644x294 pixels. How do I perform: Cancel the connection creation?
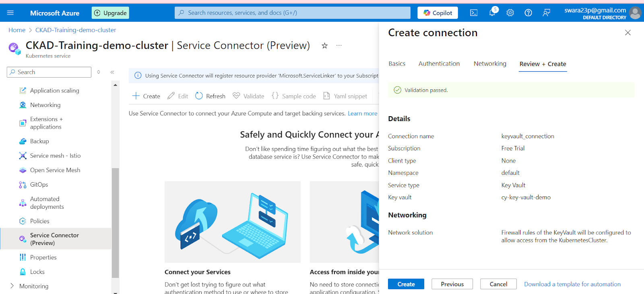(x=498, y=284)
